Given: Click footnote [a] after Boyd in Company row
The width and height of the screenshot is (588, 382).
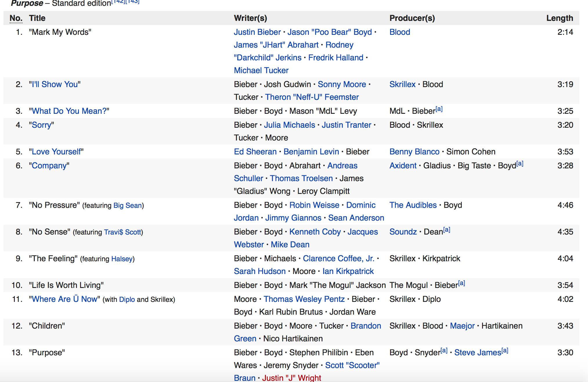Looking at the screenshot, I should tap(520, 164).
